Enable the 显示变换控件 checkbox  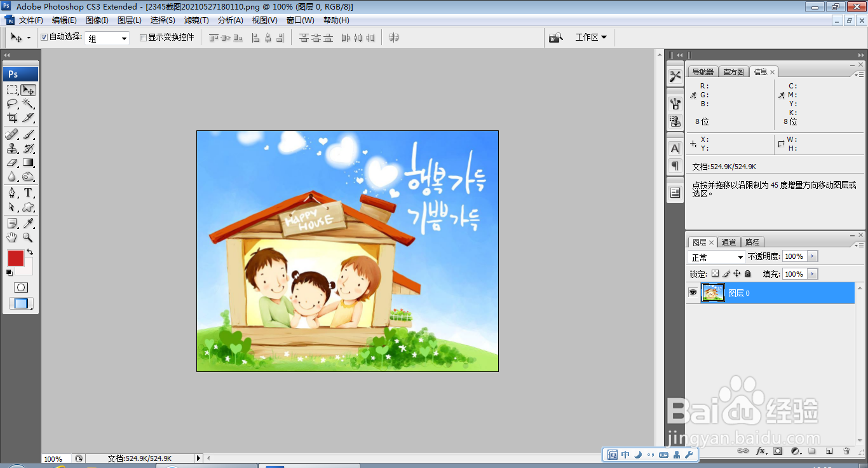[143, 38]
